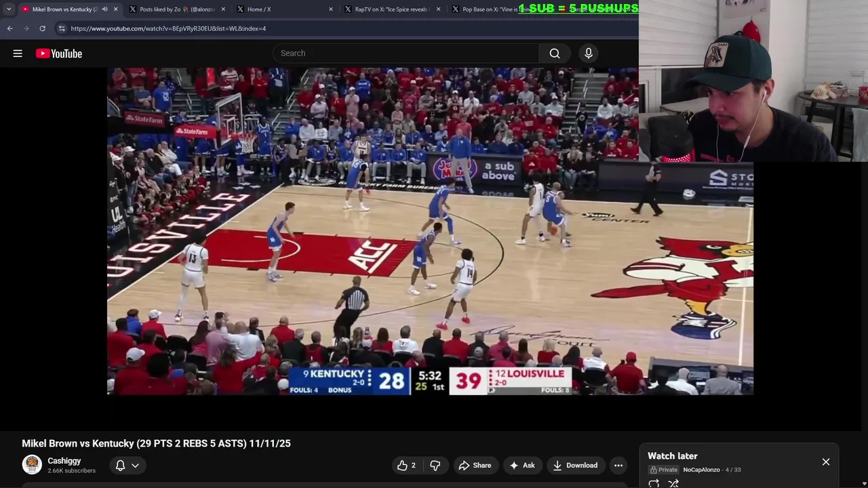Select the URL in the address bar
The image size is (868, 488).
(168, 28)
